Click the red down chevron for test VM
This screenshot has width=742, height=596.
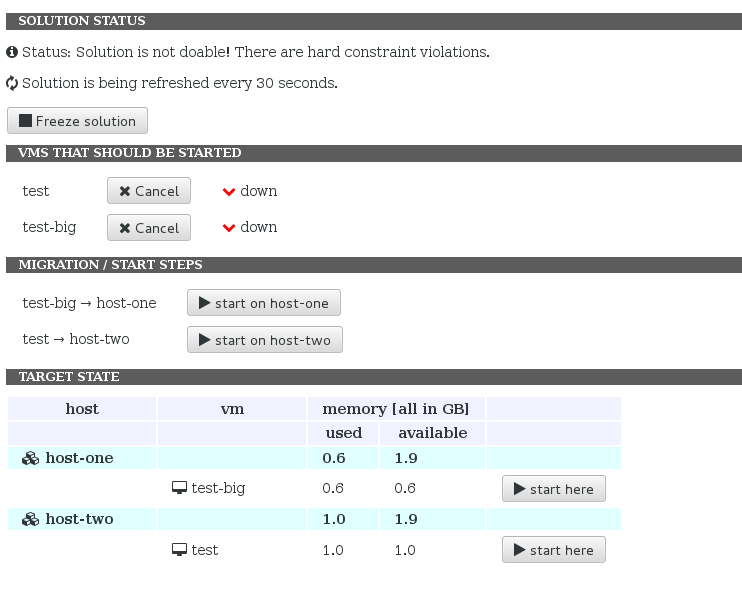click(229, 192)
